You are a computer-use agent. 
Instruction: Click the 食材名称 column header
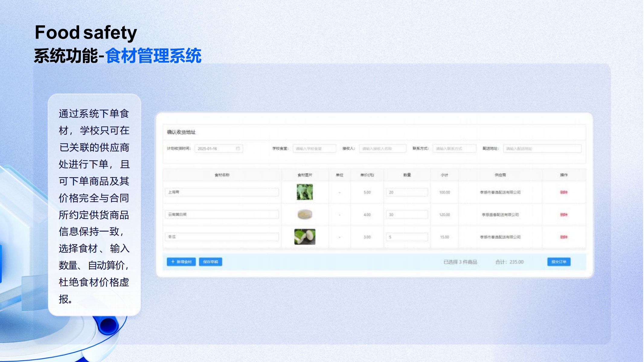point(222,175)
